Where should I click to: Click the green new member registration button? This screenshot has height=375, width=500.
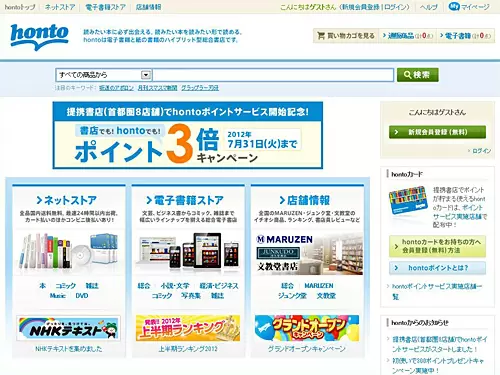point(437,132)
